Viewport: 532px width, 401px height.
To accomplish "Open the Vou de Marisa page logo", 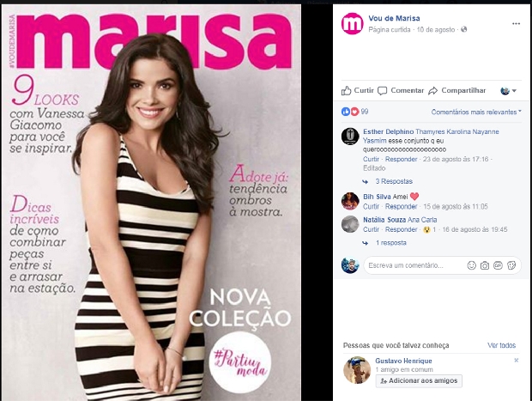I will [x=352, y=24].
